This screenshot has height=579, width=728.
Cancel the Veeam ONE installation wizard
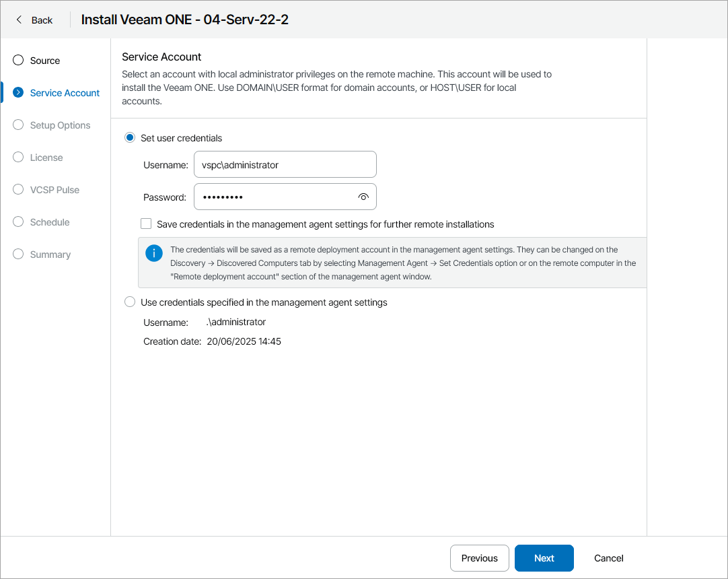click(x=608, y=558)
